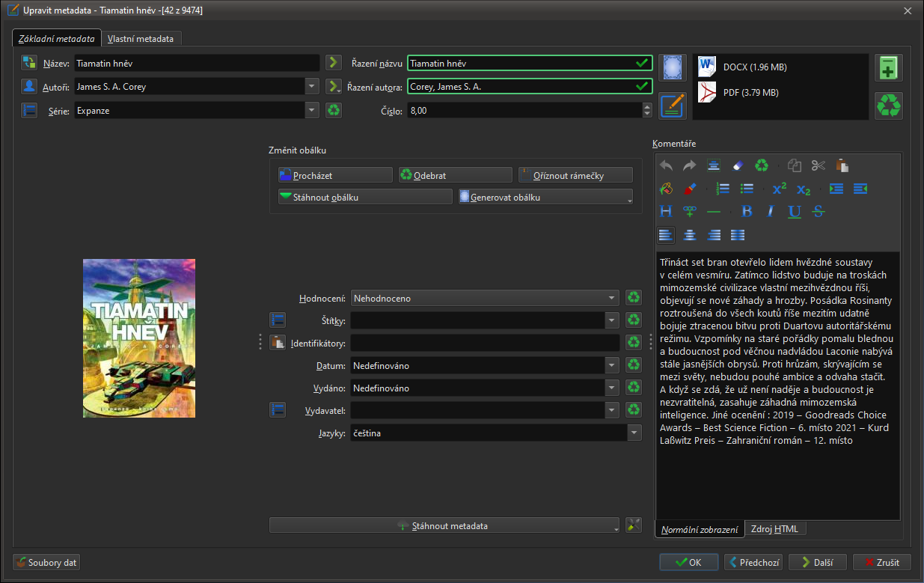Open the Hodnocení dropdown
924x583 pixels.
click(x=613, y=298)
